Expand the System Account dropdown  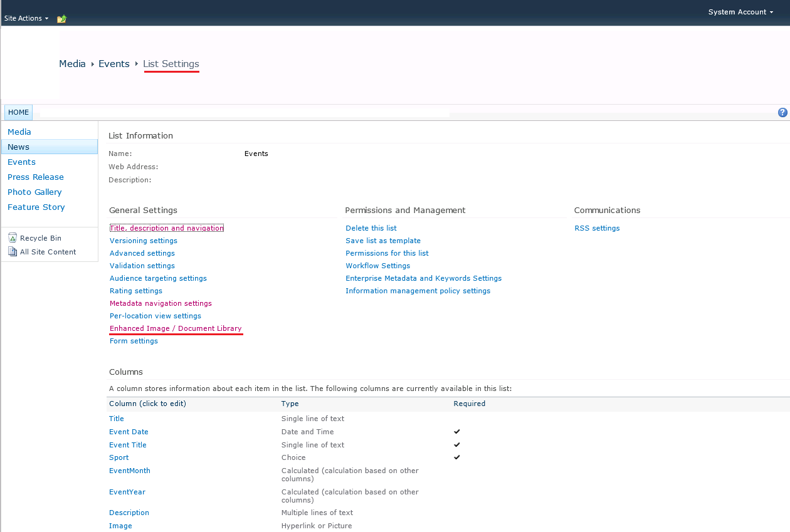click(740, 12)
